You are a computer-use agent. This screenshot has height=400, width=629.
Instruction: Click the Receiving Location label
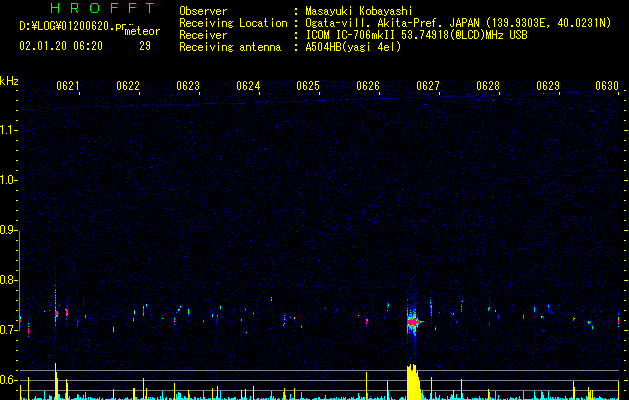233,23
